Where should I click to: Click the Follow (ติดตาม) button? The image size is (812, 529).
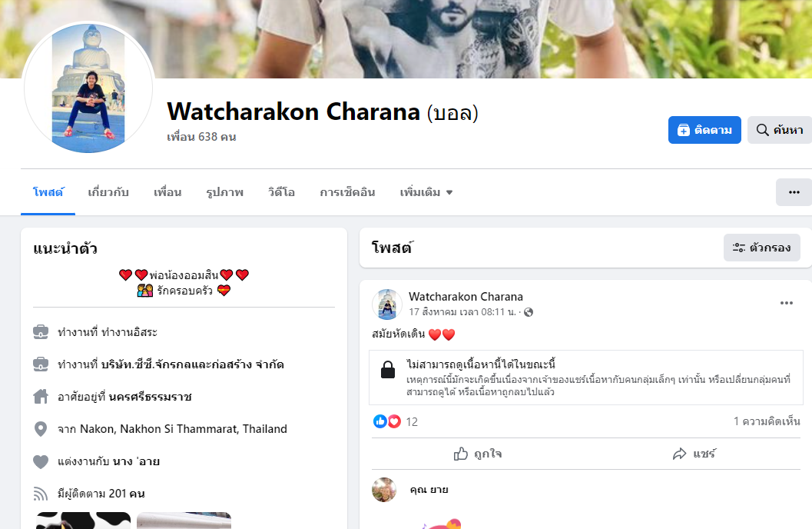click(704, 130)
